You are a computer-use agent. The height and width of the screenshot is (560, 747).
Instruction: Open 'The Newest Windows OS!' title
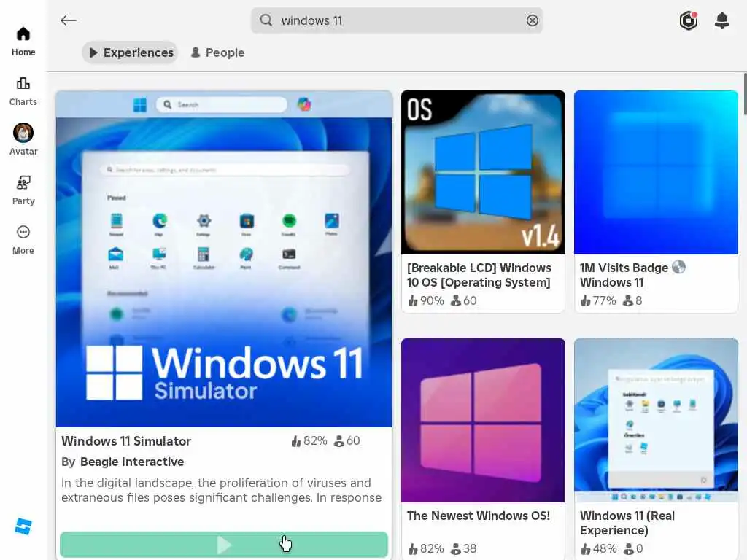pyautogui.click(x=479, y=516)
